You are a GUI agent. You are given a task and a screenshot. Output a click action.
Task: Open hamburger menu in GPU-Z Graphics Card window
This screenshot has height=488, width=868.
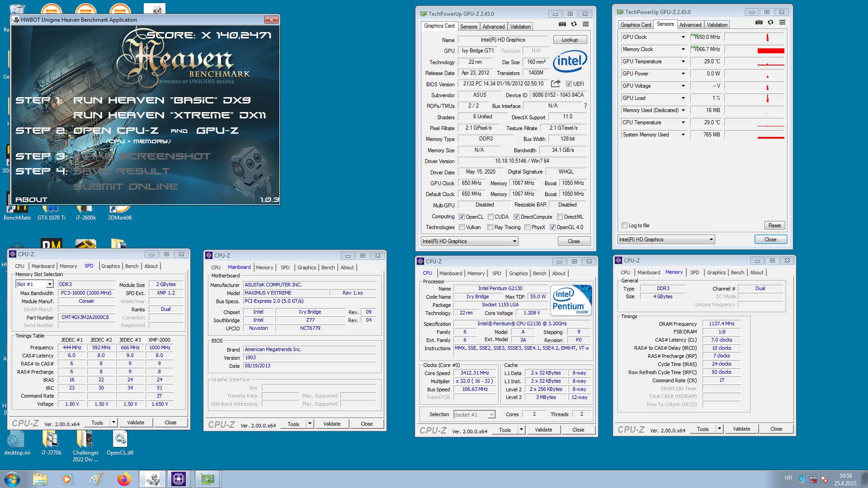coord(585,24)
